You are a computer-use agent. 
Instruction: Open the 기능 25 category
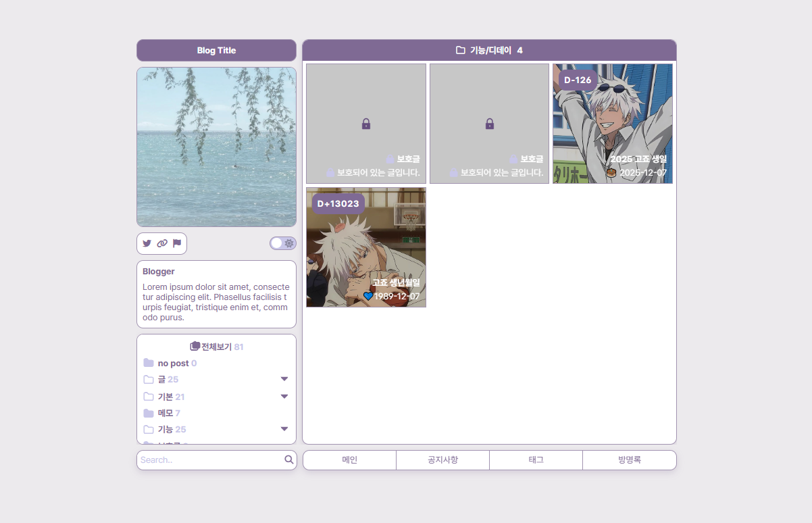click(x=172, y=429)
